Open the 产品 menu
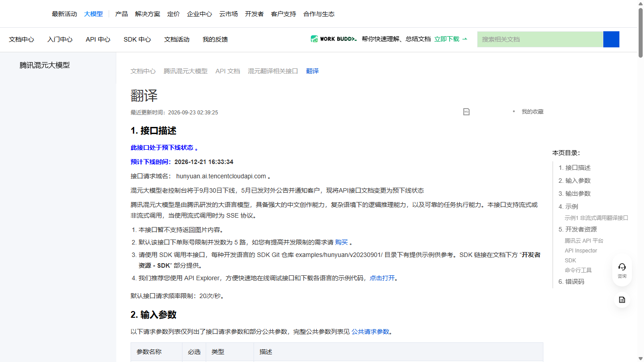This screenshot has height=362, width=644. [122, 14]
